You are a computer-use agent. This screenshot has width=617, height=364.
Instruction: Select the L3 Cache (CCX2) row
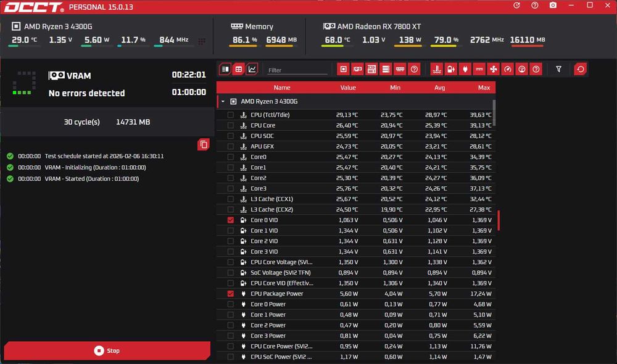point(356,210)
